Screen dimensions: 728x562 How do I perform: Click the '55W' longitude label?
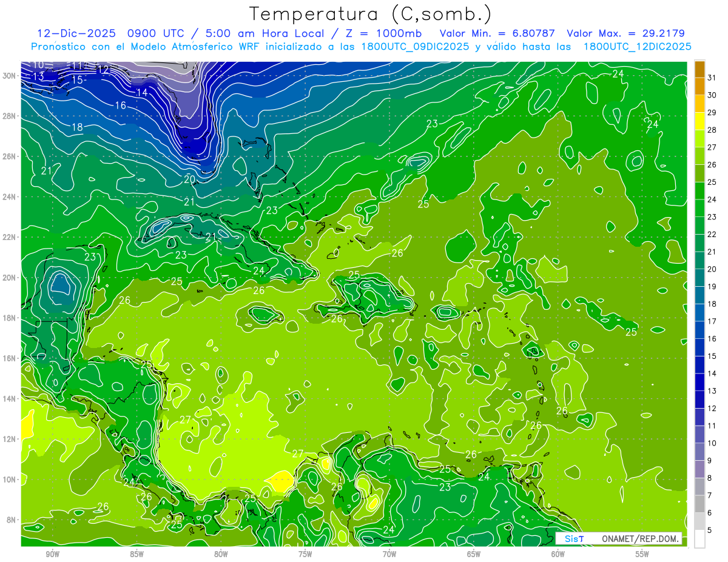pos(642,555)
